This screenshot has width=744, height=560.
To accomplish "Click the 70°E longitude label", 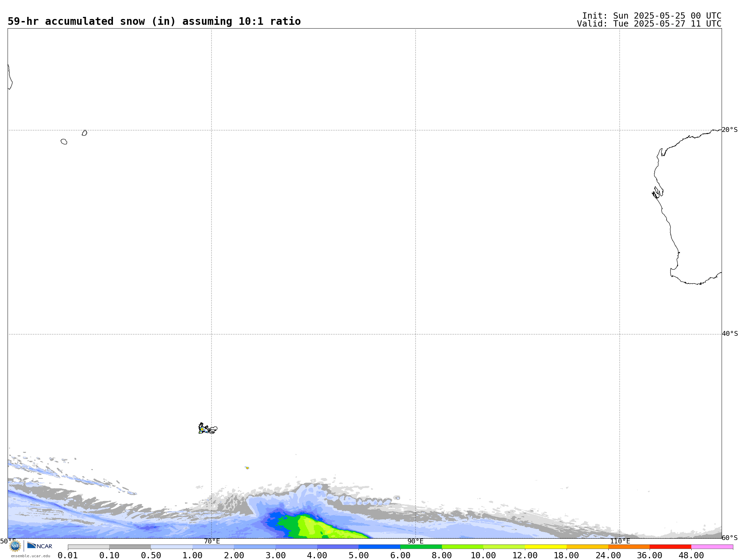I will [x=212, y=541].
